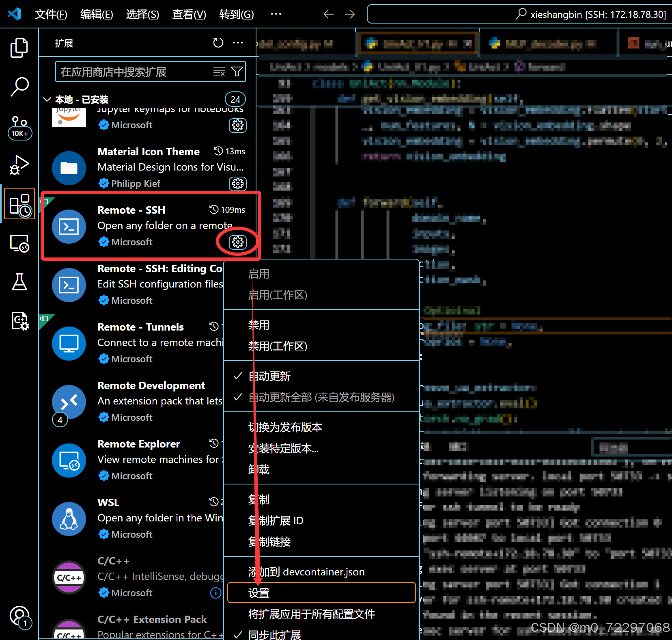The image size is (672, 640).
Task: Open the Search view icon
Action: point(19,87)
